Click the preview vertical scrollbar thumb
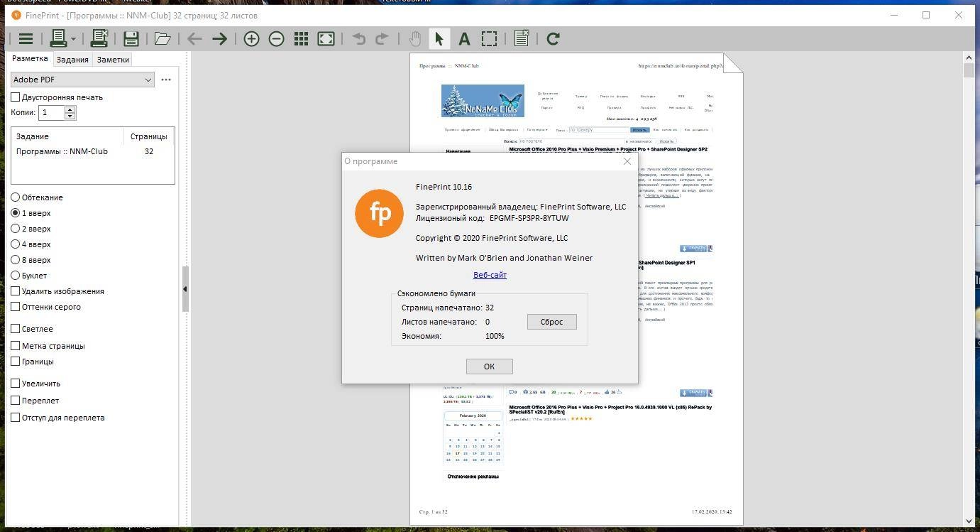 969,70
